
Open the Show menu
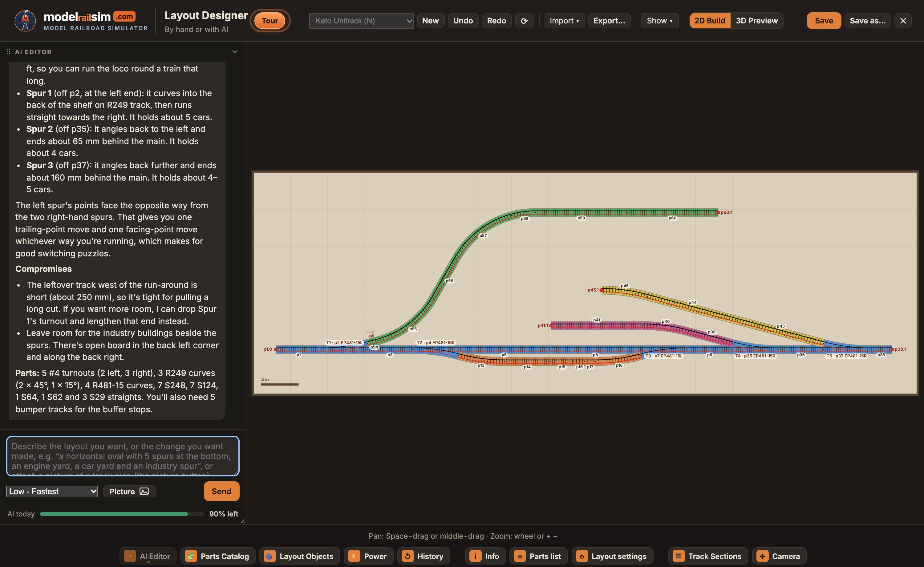659,21
